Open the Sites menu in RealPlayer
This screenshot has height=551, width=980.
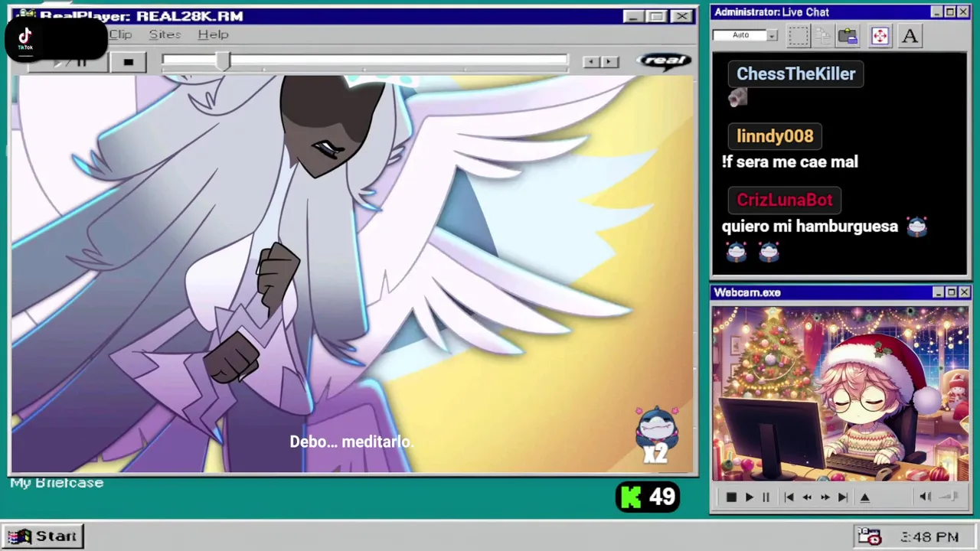pos(165,34)
